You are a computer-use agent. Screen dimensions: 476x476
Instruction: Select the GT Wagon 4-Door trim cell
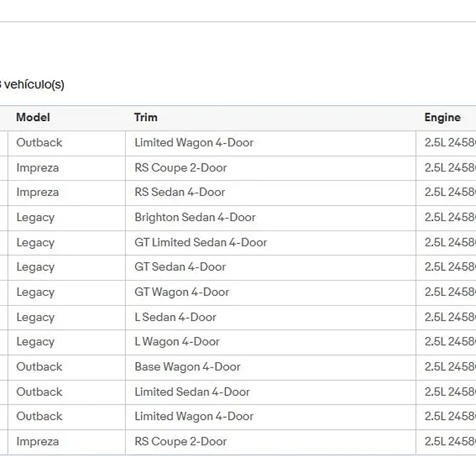pyautogui.click(x=271, y=293)
